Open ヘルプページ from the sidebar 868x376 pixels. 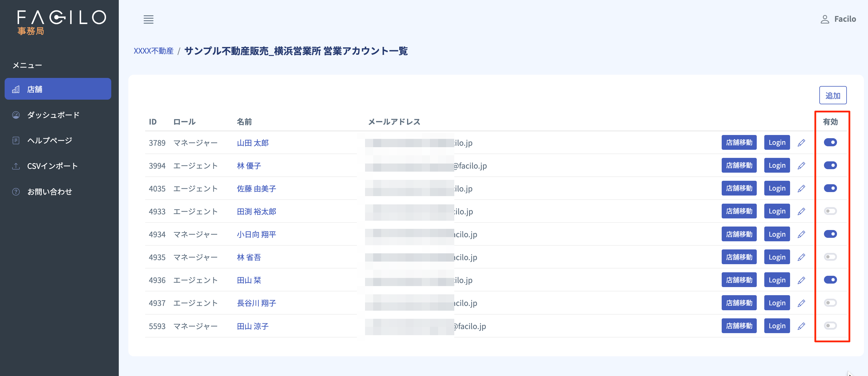(x=58, y=140)
